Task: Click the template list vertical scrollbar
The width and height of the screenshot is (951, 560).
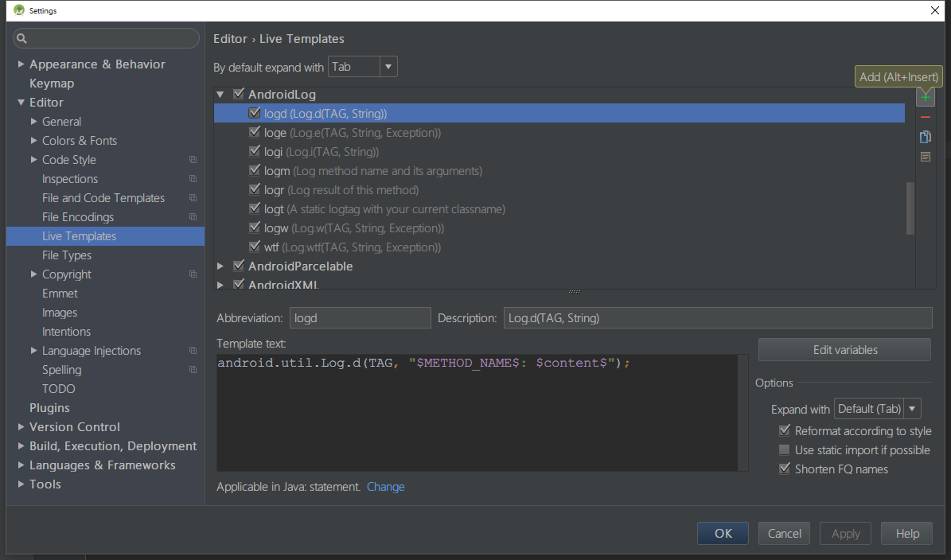Action: (910, 208)
